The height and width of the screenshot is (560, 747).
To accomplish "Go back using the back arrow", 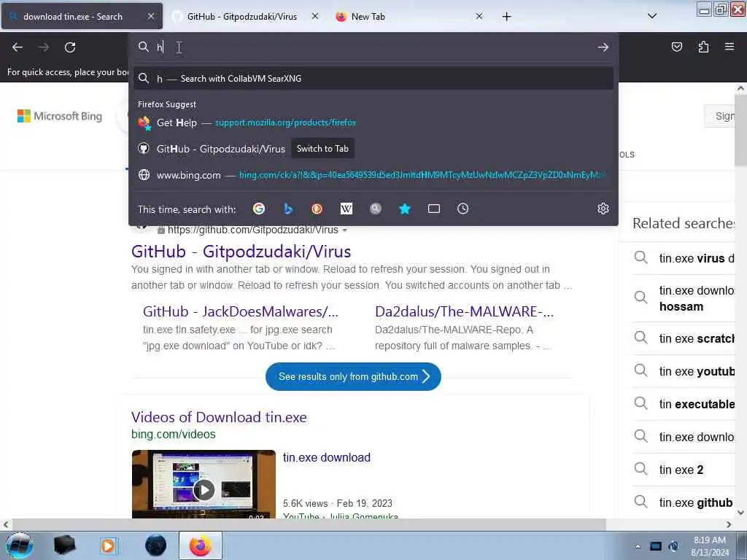I will click(x=18, y=47).
